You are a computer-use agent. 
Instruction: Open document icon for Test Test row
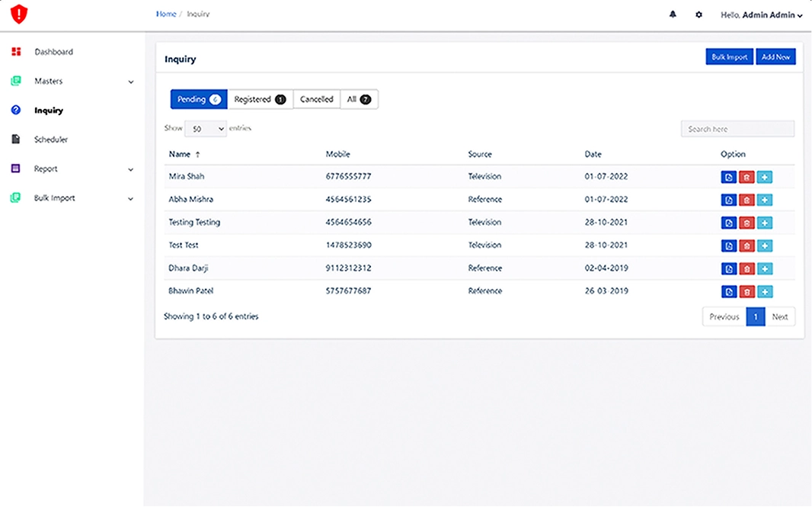point(728,246)
